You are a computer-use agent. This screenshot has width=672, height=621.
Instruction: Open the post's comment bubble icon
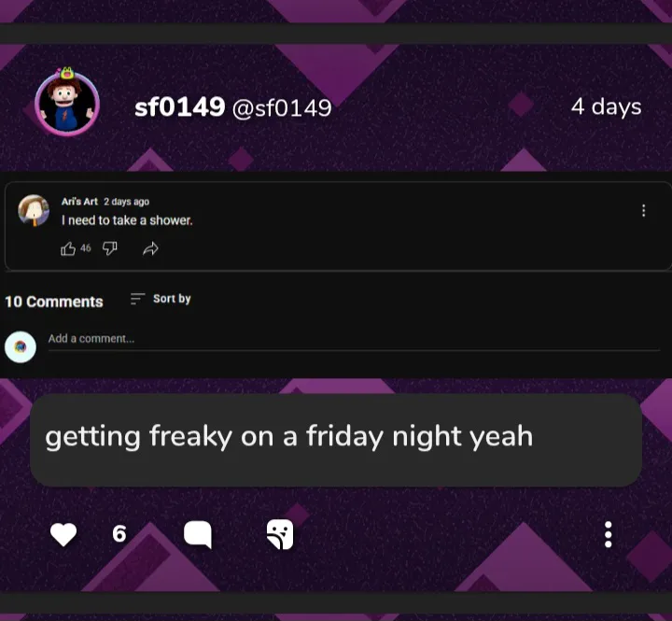pos(198,534)
